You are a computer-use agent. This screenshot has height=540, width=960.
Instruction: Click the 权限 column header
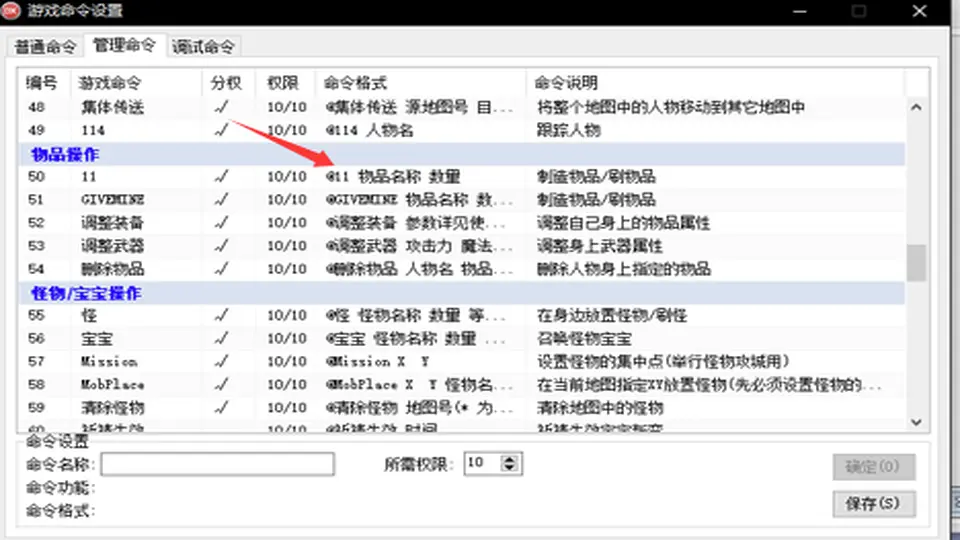283,83
